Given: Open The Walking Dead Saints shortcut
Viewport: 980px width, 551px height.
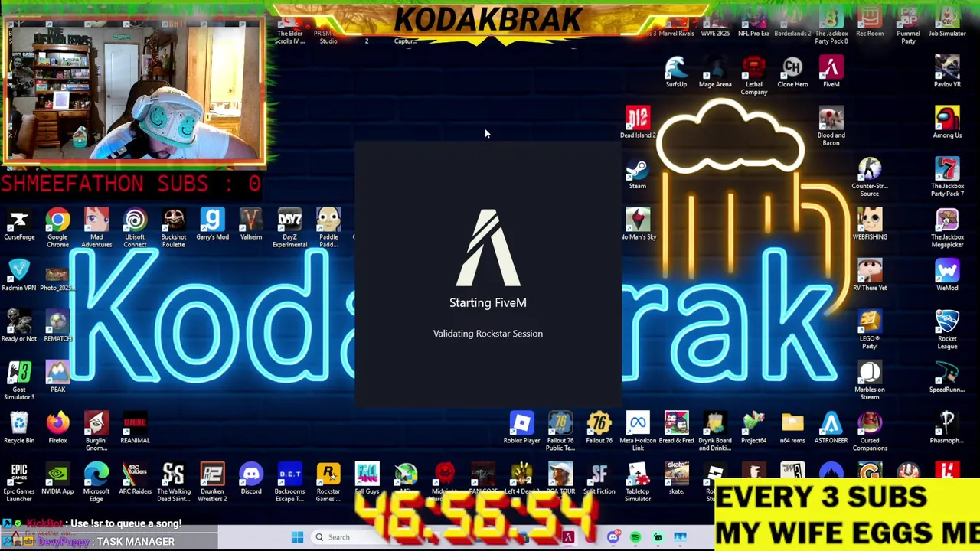Looking at the screenshot, I should [x=174, y=482].
